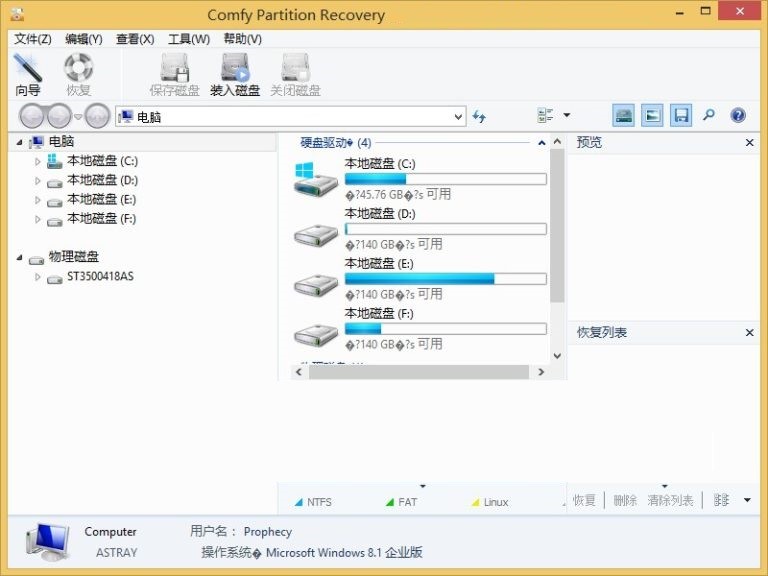This screenshot has height=576, width=768.
Task: Collapse the 硬盘驱动 (4) group
Action: click(542, 143)
